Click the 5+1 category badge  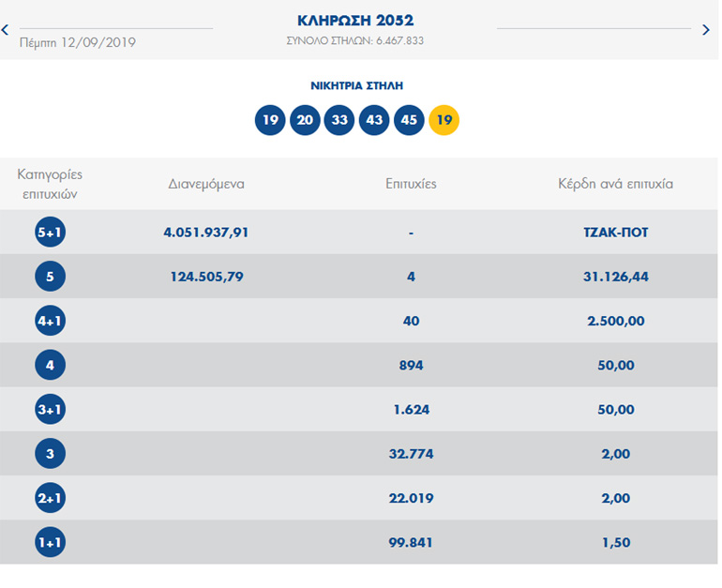click(x=50, y=232)
